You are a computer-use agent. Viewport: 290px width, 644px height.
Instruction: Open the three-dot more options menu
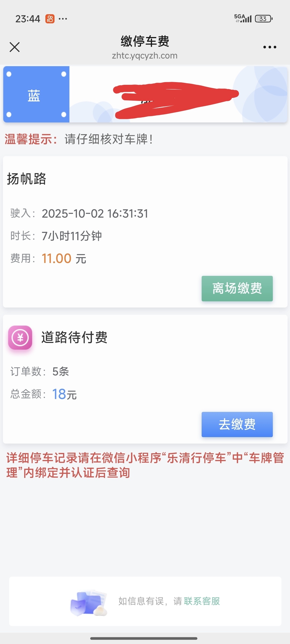270,47
